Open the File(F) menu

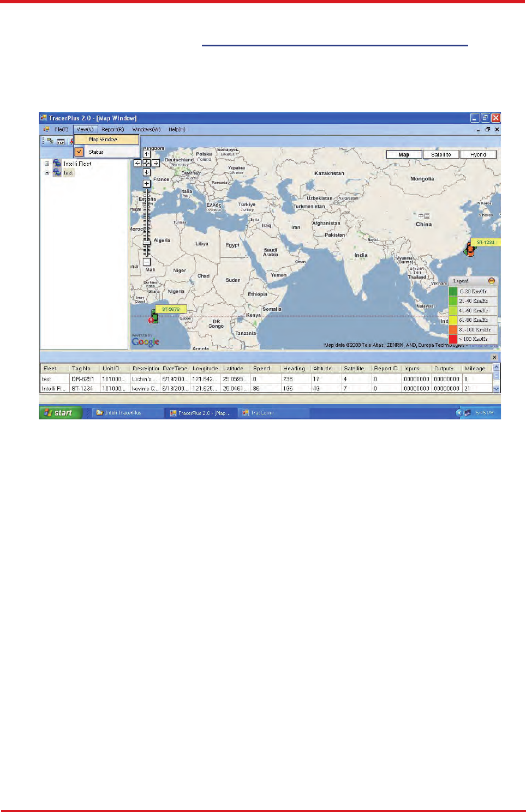61,129
